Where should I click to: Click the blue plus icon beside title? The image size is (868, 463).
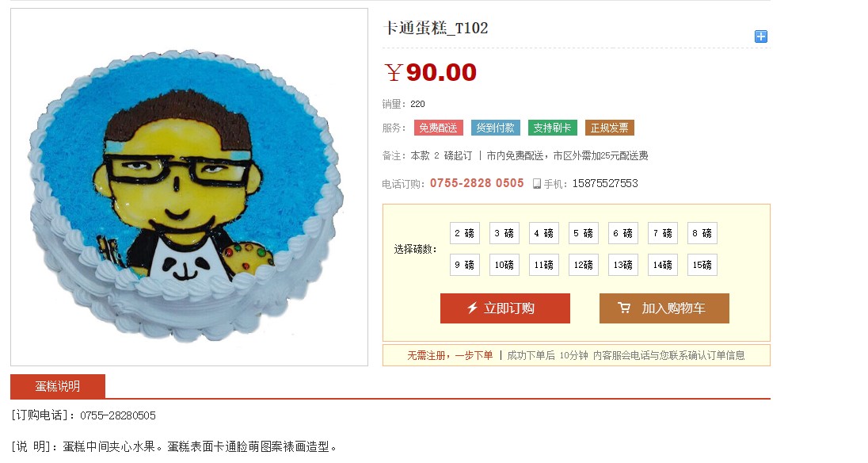coord(760,36)
